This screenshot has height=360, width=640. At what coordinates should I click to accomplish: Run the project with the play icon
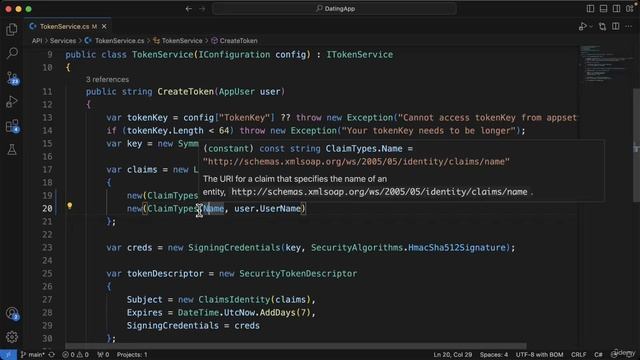coord(582,27)
